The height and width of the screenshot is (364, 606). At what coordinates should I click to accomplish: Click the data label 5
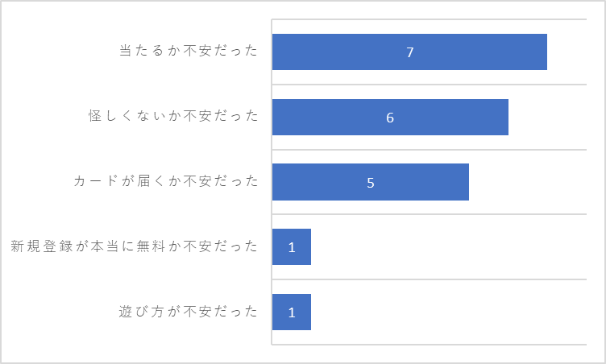click(x=371, y=183)
